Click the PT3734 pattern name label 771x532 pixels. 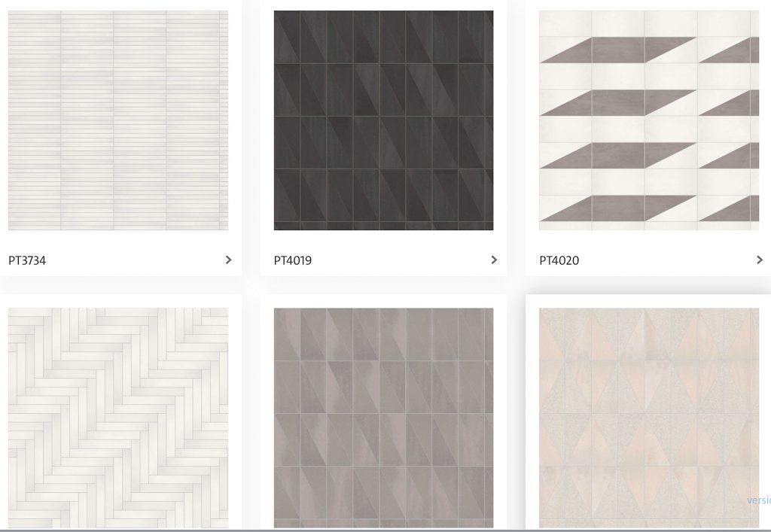pos(27,260)
